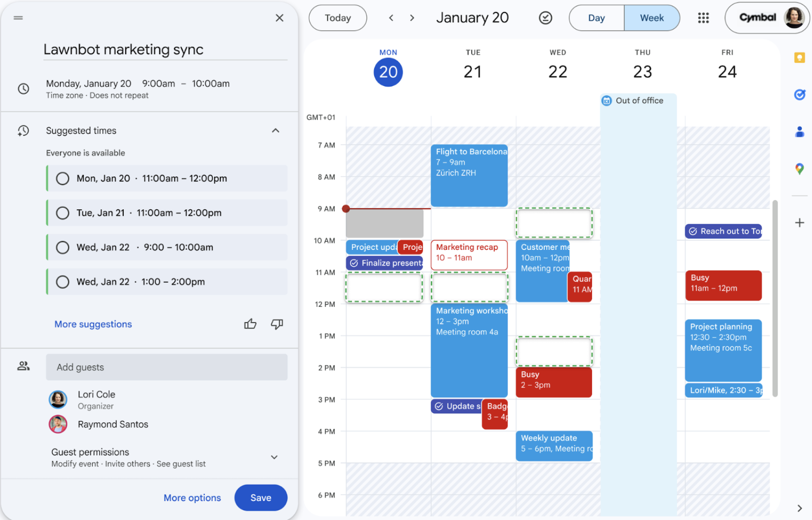Switch to Day view
Viewport: 812px width, 520px height.
pyautogui.click(x=596, y=18)
